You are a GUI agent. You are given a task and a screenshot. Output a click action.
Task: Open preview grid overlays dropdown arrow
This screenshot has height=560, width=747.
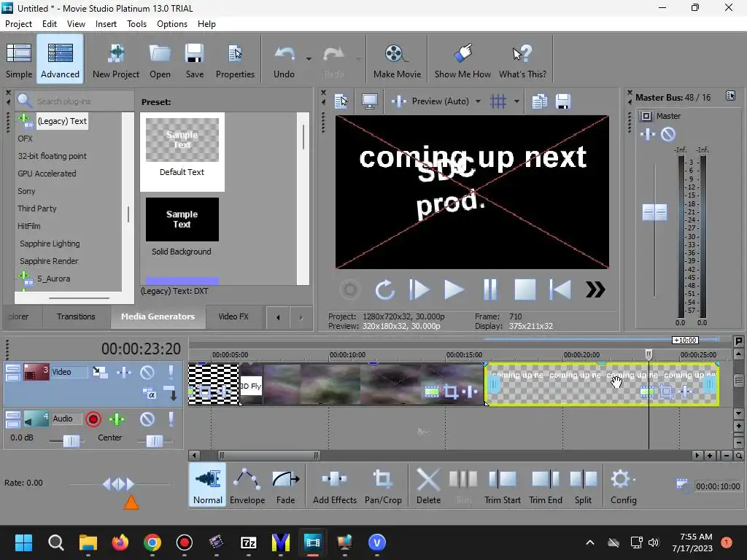(x=516, y=101)
